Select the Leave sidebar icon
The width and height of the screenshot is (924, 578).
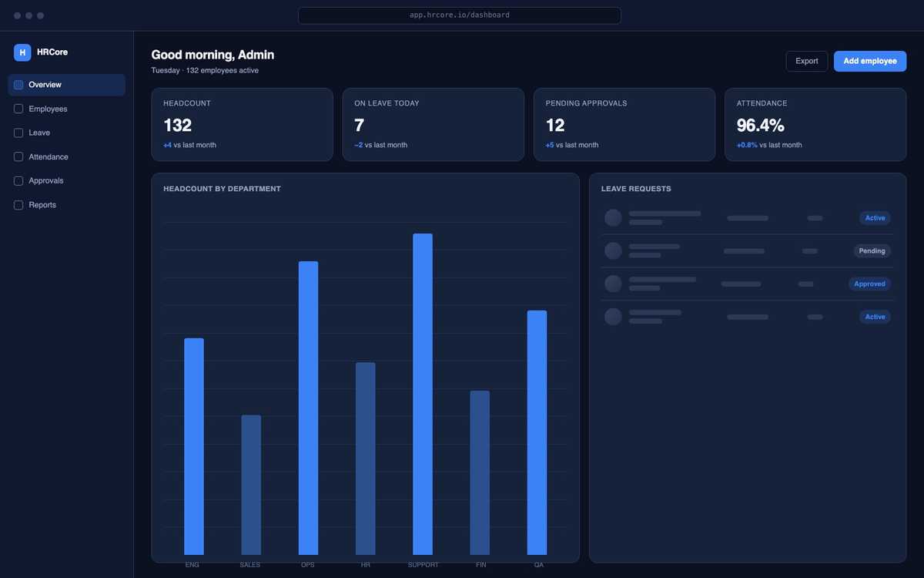pyautogui.click(x=18, y=133)
